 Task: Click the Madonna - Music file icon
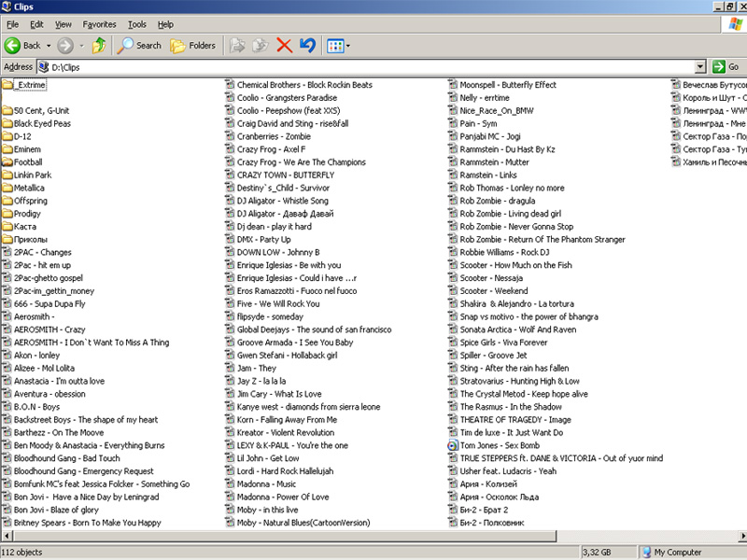click(x=230, y=483)
